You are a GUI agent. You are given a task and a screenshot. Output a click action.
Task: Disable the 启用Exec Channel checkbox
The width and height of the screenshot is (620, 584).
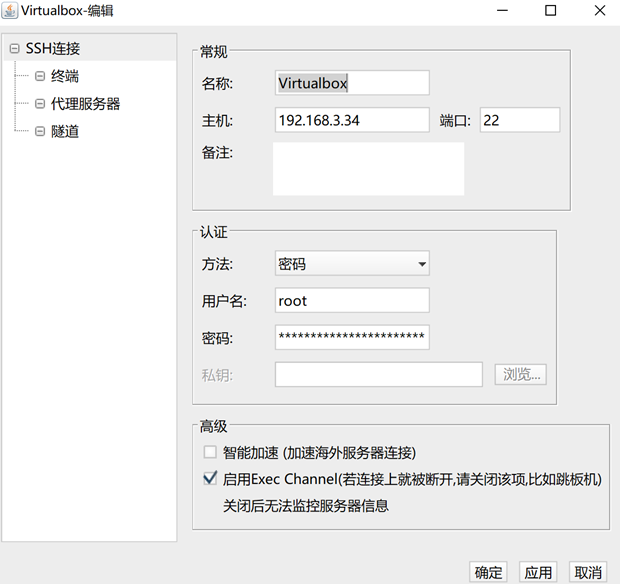210,479
